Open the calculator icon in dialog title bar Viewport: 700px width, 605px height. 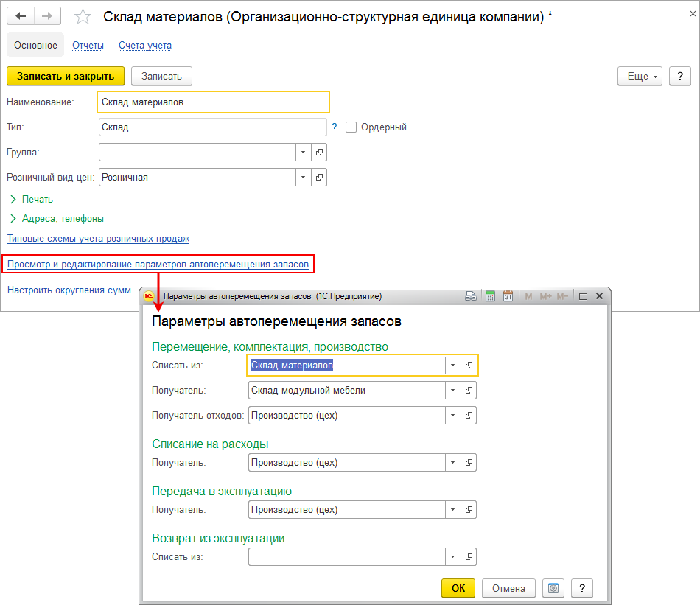point(490,296)
